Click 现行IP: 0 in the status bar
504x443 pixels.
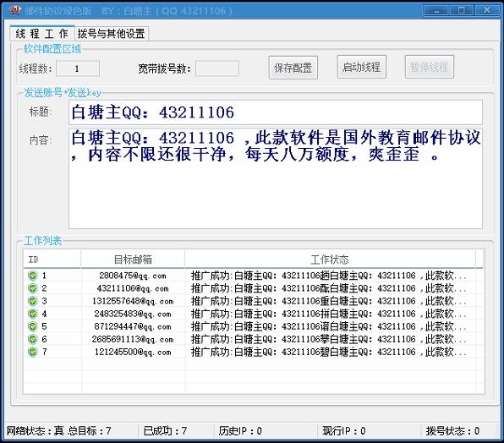[x=344, y=431]
